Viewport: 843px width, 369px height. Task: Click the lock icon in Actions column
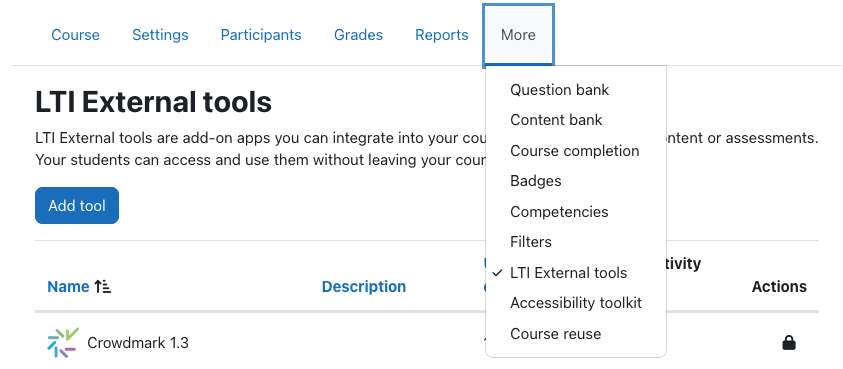pyautogui.click(x=789, y=343)
